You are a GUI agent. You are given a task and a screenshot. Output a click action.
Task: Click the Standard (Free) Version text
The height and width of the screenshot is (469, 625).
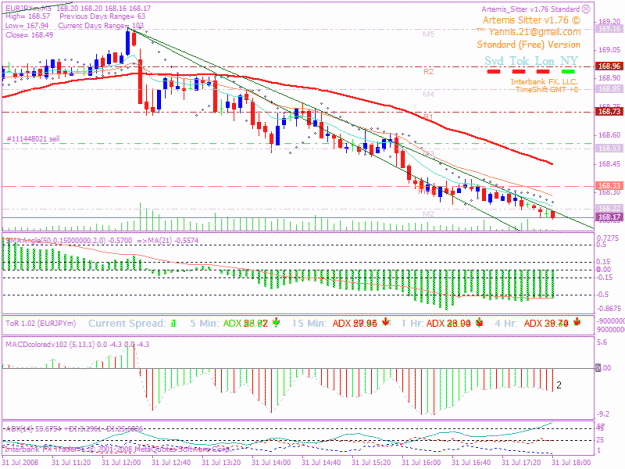click(529, 45)
